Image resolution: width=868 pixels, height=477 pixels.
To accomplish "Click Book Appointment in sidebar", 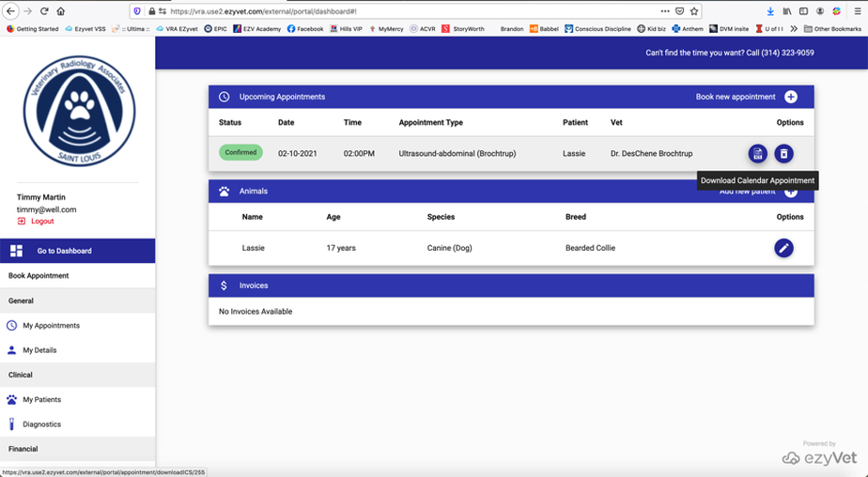I will point(39,276).
